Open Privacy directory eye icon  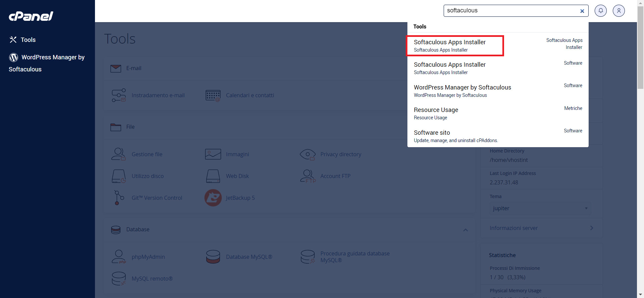[x=308, y=155]
